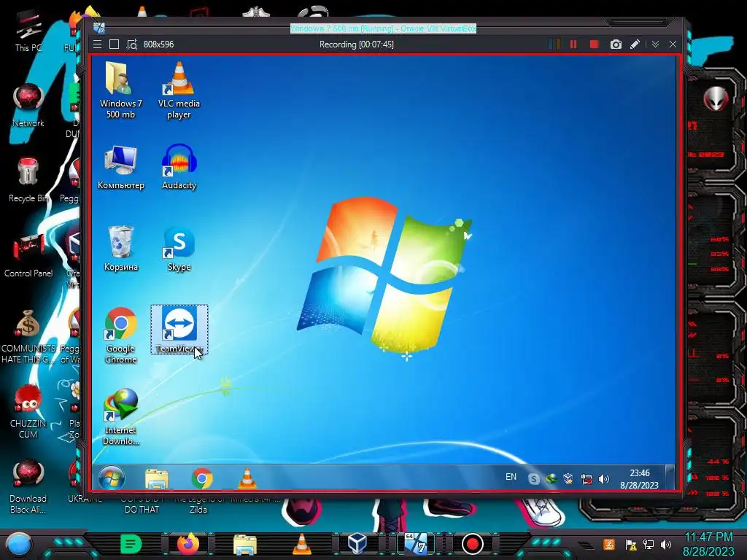Open the VM clock showing 23:46

639,479
